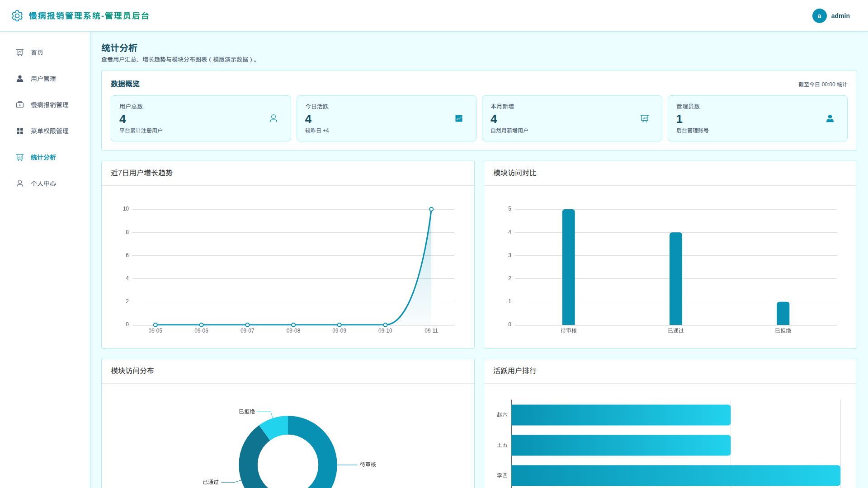Click the 09-07 x-axis label

247,331
